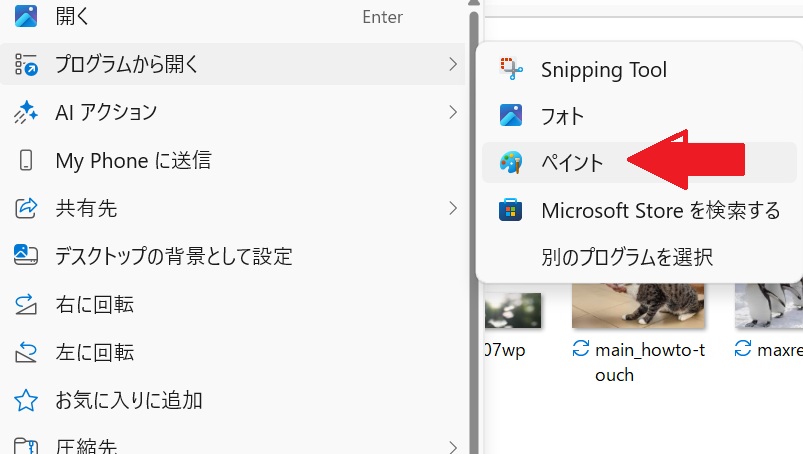Click the star favorites icon
803x454 pixels.
tap(26, 400)
